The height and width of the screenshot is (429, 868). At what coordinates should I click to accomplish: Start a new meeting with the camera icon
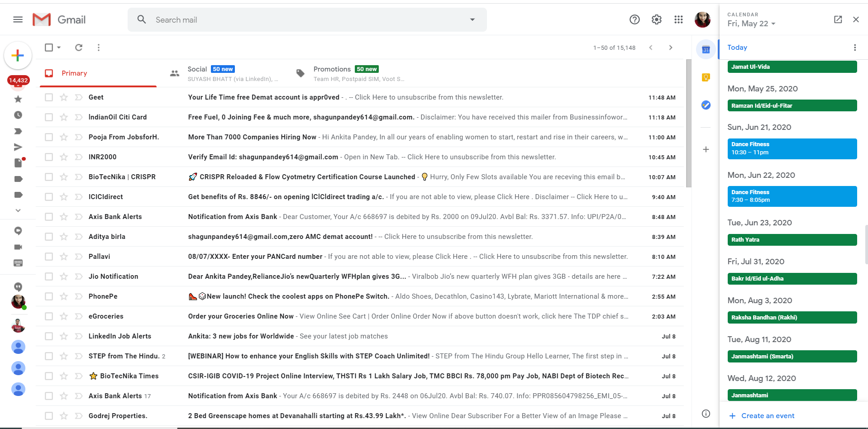point(18,247)
